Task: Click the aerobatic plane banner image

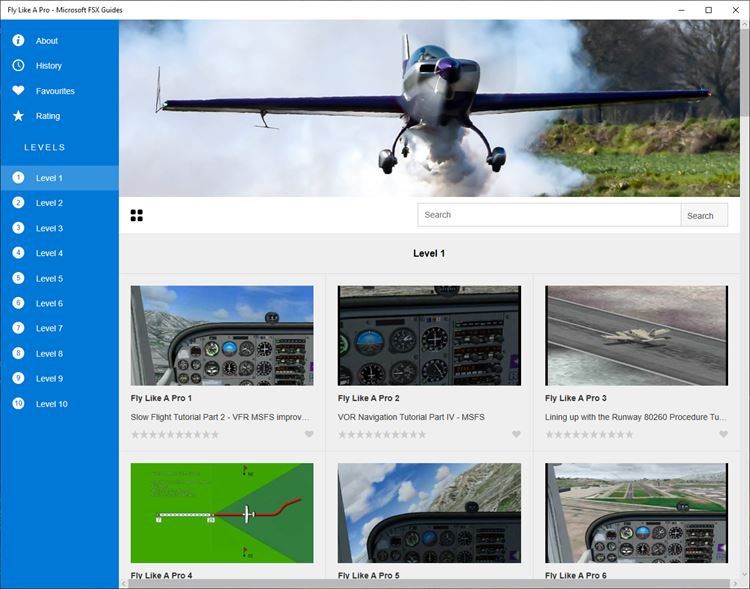Action: [429, 108]
